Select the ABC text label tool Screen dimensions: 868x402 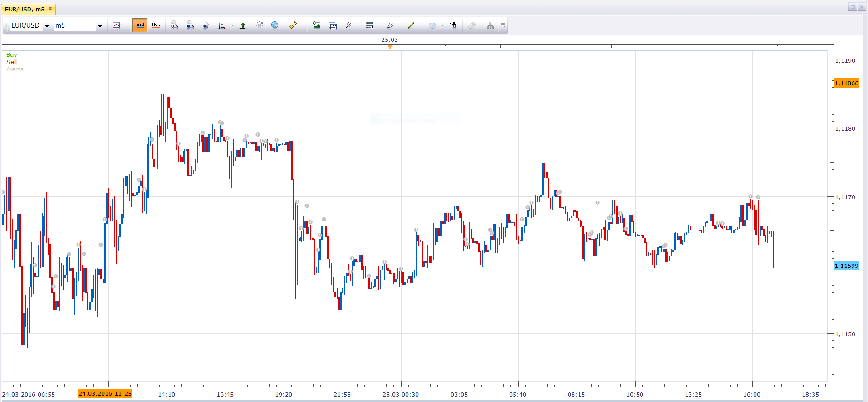[x=453, y=25]
